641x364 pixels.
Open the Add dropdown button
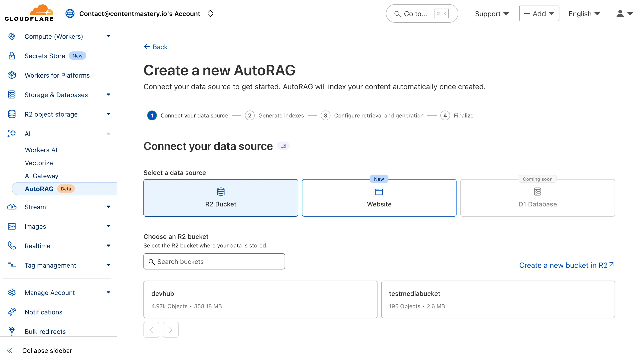pos(539,13)
